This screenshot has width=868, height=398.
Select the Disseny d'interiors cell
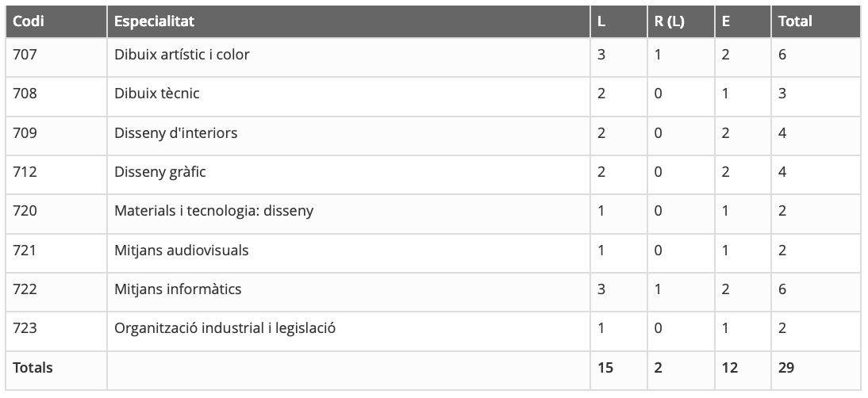point(175,132)
